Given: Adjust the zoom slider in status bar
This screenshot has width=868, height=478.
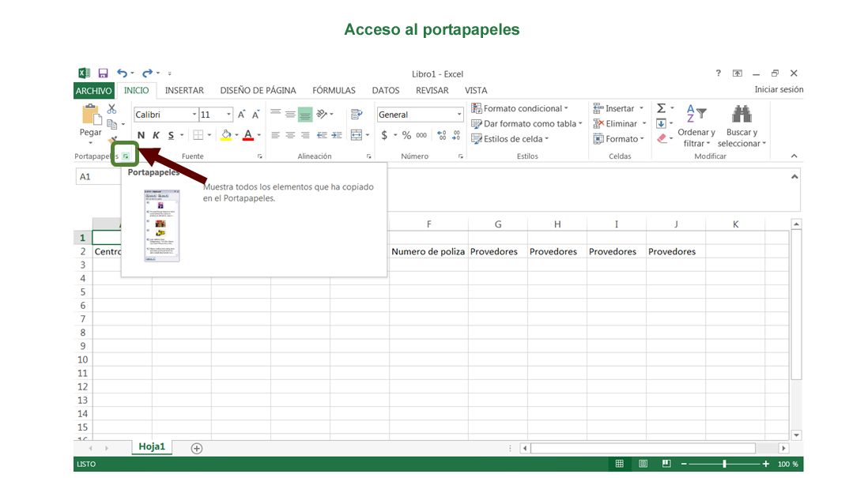Looking at the screenshot, I should [x=724, y=464].
